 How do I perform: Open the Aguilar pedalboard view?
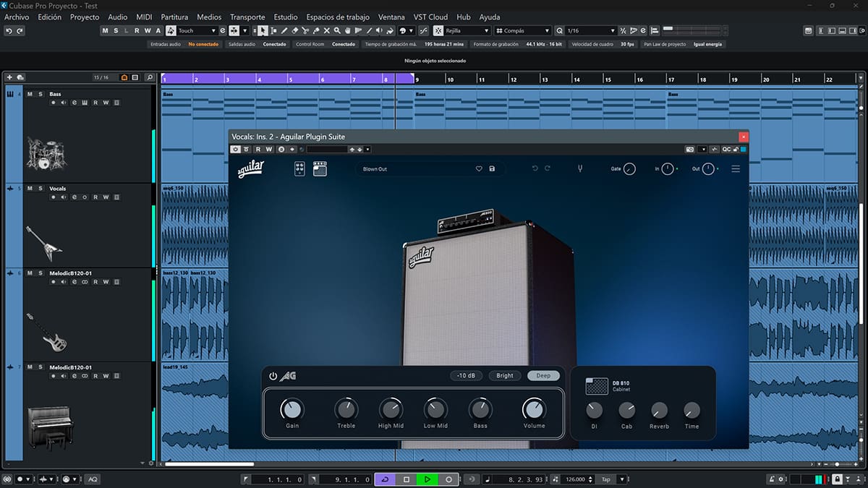point(300,168)
